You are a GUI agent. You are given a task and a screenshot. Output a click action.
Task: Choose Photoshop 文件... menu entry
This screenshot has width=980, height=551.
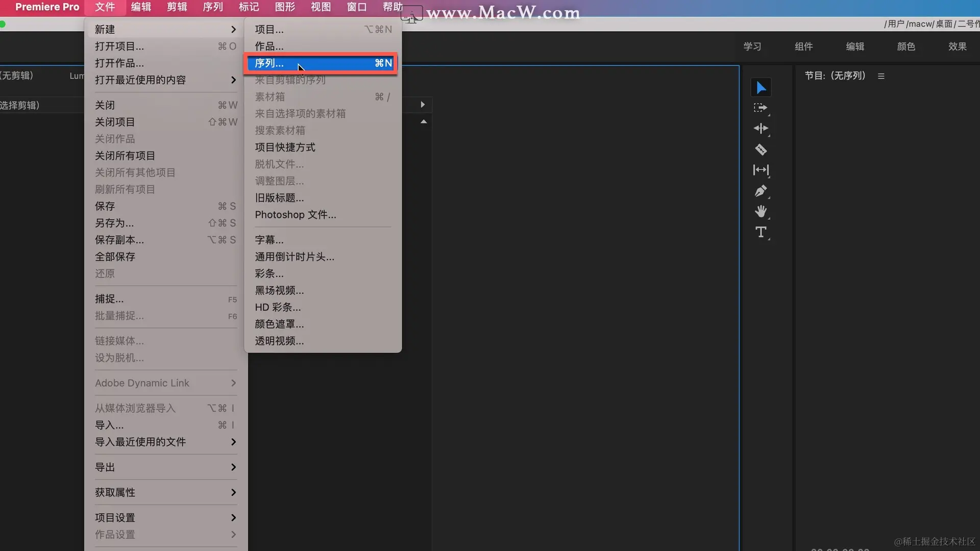(x=296, y=215)
